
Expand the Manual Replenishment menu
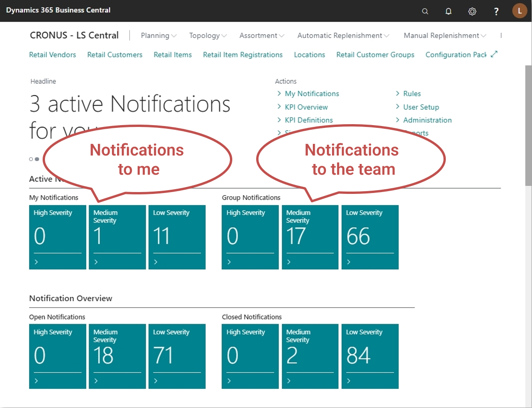click(x=445, y=35)
